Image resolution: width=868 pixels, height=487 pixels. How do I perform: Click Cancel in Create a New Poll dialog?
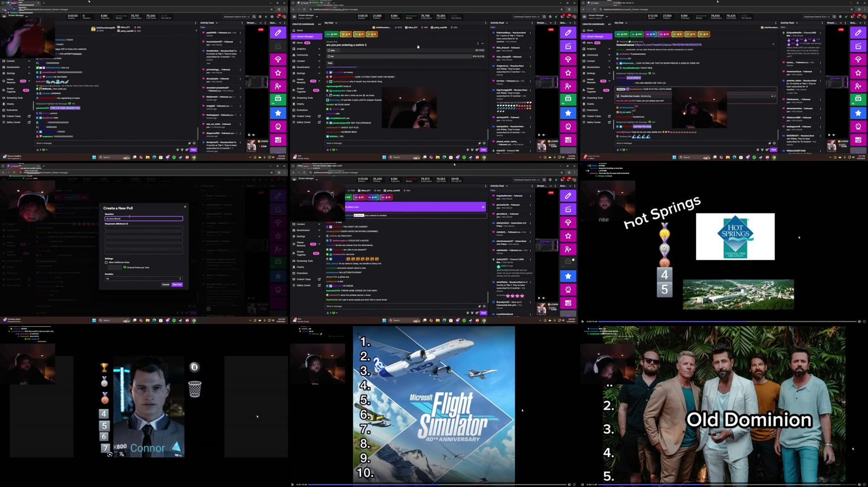165,284
